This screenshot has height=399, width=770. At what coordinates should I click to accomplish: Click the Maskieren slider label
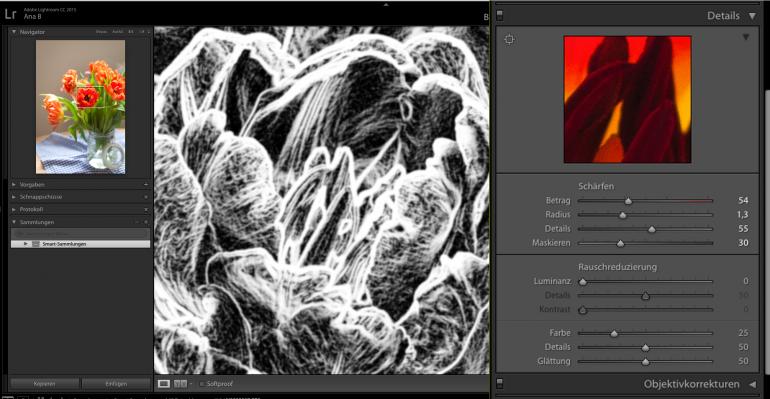(551, 243)
